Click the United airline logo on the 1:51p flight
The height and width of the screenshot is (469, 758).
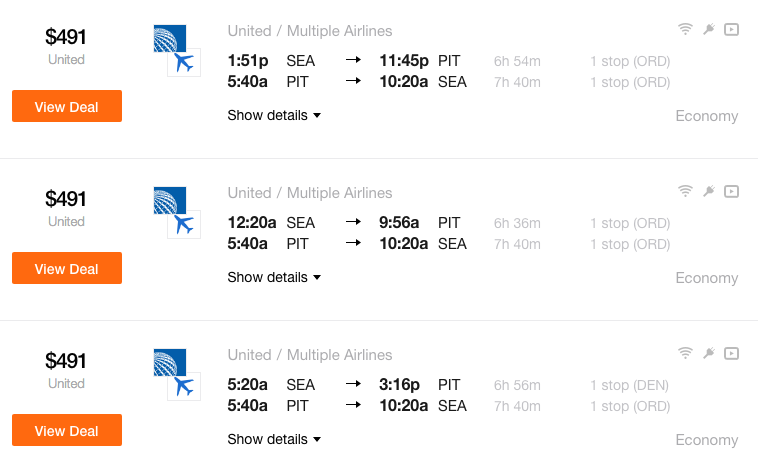point(167,38)
